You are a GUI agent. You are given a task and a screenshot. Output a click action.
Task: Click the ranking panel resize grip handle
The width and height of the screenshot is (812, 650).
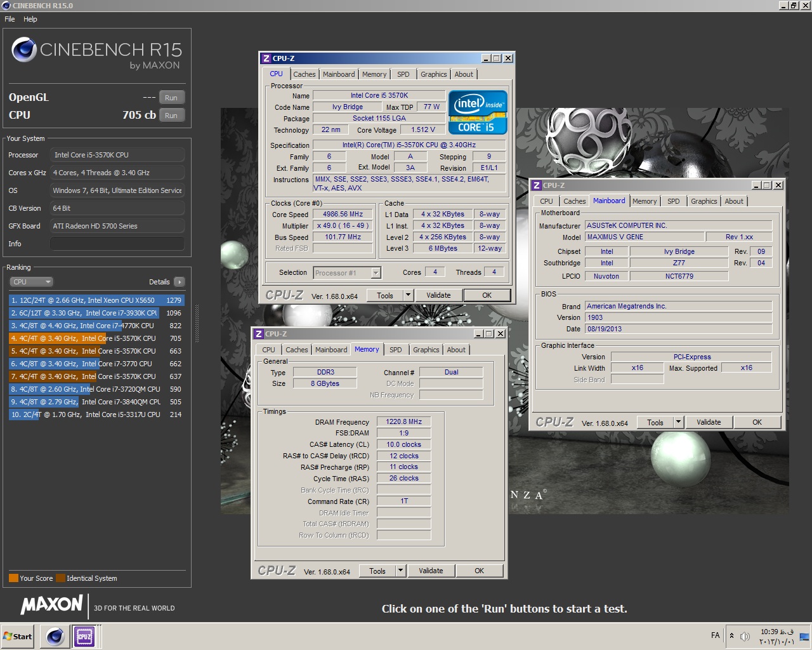[x=197, y=323]
